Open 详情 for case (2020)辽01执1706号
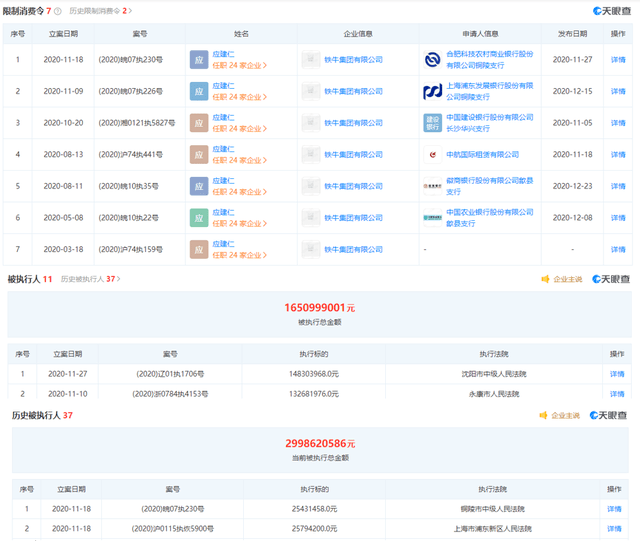640x541 pixels. [x=617, y=374]
